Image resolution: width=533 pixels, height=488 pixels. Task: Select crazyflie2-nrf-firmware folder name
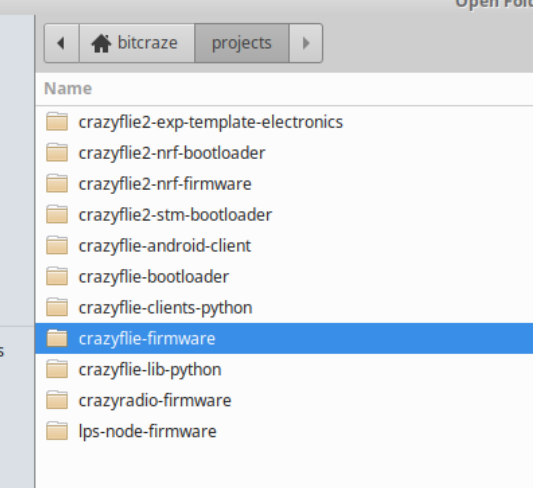(x=165, y=184)
